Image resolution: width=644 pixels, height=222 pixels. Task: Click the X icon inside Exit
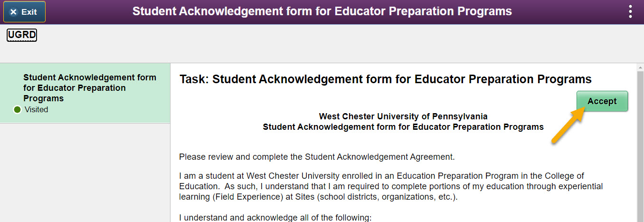coord(13,12)
